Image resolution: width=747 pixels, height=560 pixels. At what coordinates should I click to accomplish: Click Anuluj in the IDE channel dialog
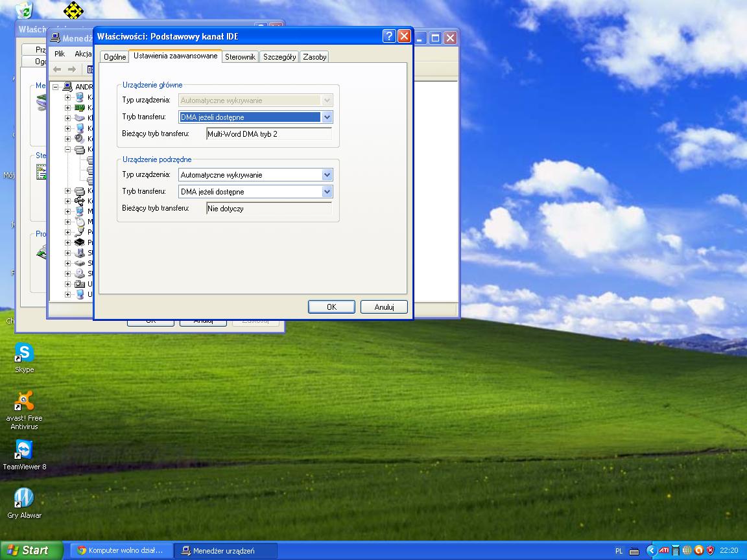point(384,307)
